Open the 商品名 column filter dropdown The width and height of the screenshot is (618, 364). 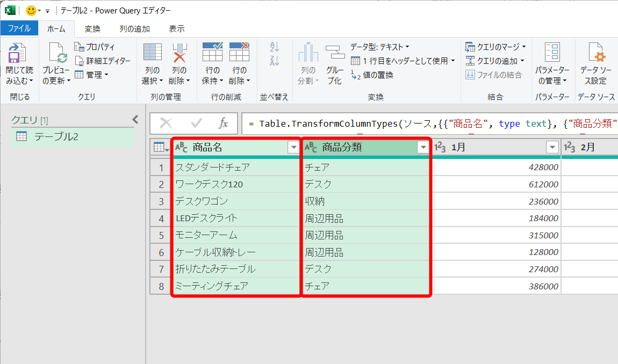(x=293, y=147)
